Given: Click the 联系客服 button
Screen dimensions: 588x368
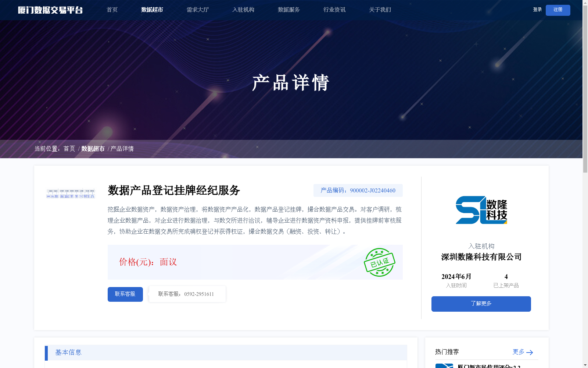Looking at the screenshot, I should click(x=125, y=294).
